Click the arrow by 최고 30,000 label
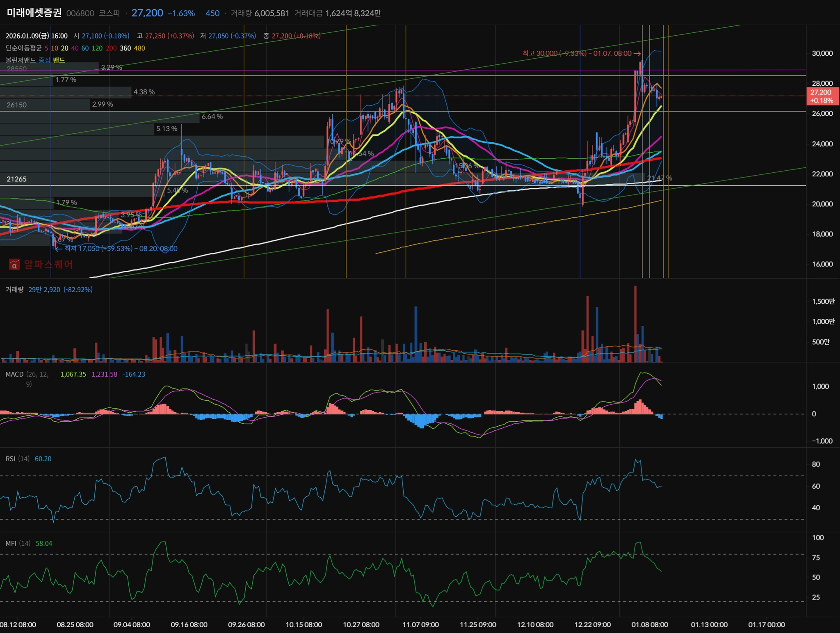The width and height of the screenshot is (840, 633). point(637,54)
